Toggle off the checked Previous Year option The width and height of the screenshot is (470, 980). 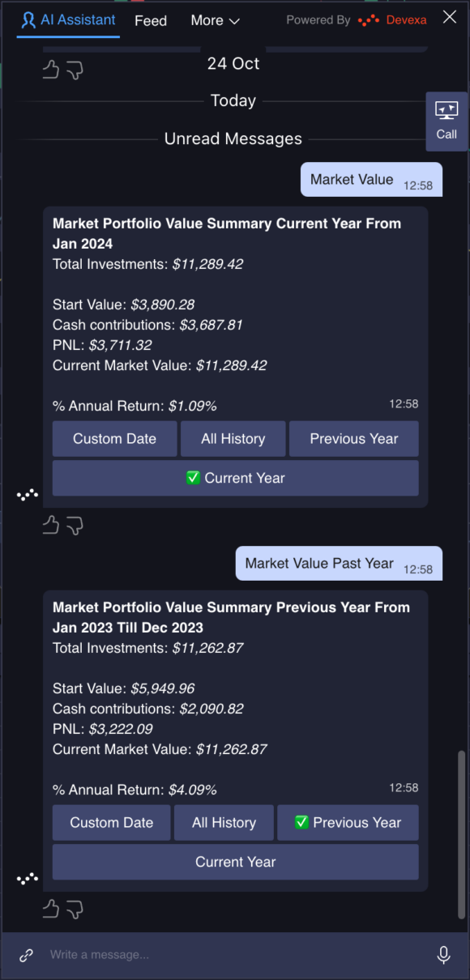point(348,822)
